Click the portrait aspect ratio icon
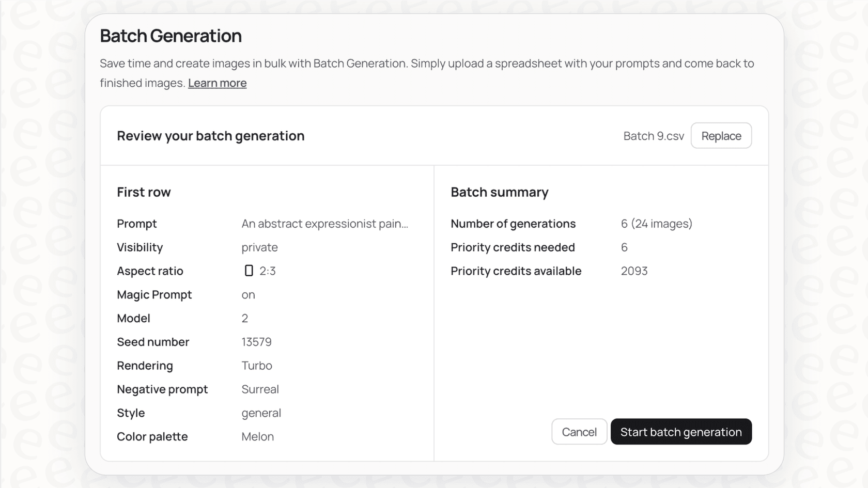The image size is (868, 488). pyautogui.click(x=250, y=271)
